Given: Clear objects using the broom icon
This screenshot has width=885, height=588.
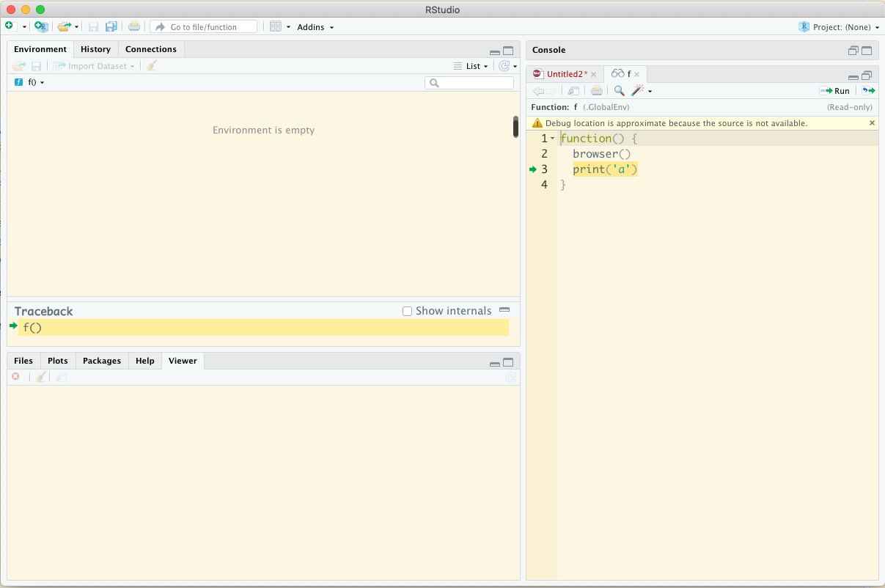Looking at the screenshot, I should (x=151, y=65).
